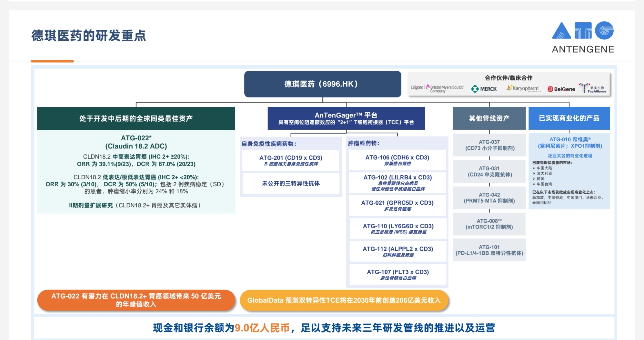Select the ATG-042 PRMT5-MTA 抑制剂 box
This screenshot has width=644, height=340.
point(489,198)
